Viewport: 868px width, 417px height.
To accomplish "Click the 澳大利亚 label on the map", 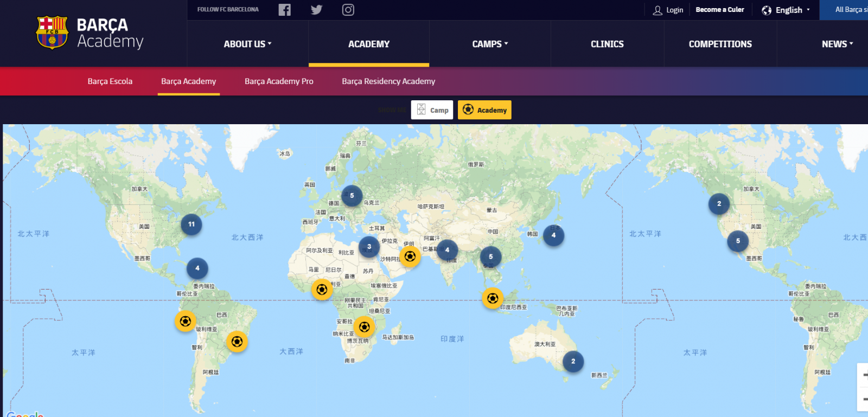I will tap(545, 344).
